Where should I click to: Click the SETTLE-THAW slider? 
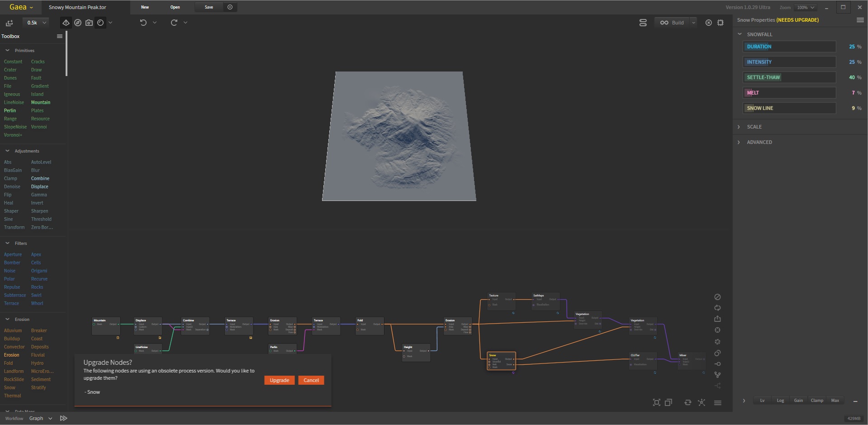coord(789,77)
